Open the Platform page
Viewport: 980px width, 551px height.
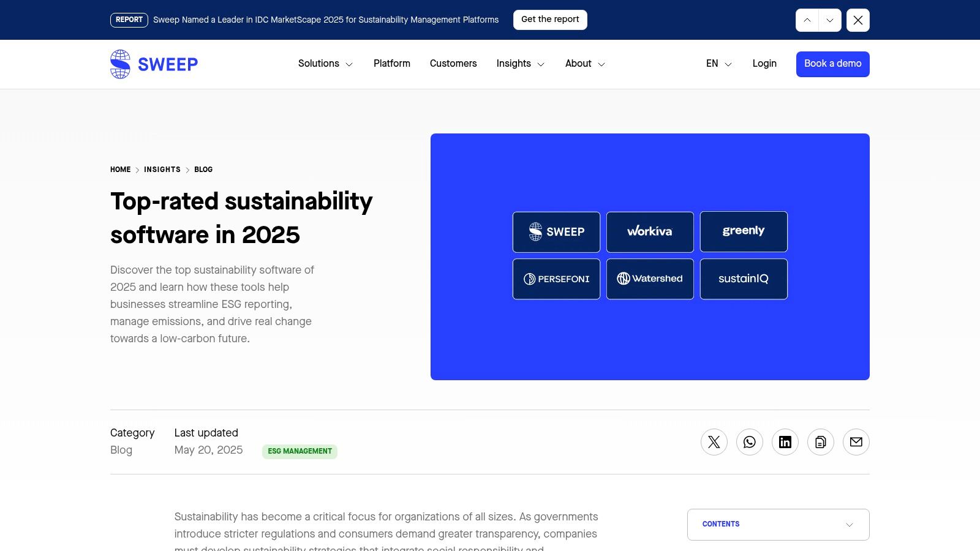[x=392, y=64]
